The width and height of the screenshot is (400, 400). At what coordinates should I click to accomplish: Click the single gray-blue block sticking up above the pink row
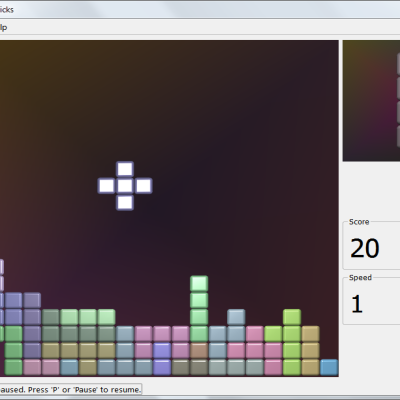236,317
